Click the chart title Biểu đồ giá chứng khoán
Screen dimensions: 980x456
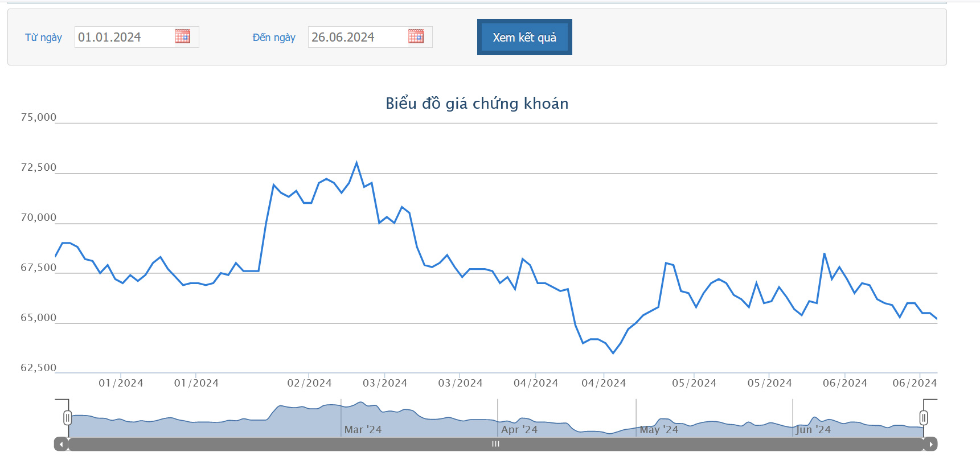coord(477,104)
